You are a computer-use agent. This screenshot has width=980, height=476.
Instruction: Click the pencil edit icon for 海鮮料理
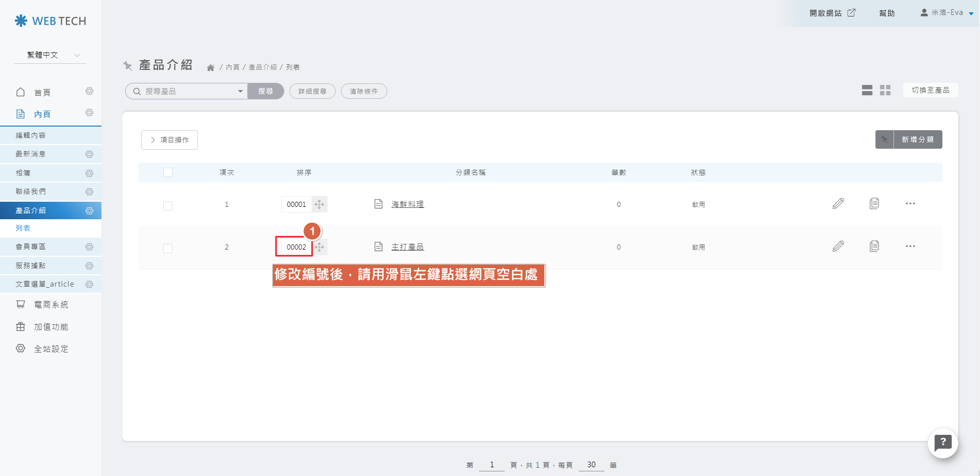[x=838, y=204]
